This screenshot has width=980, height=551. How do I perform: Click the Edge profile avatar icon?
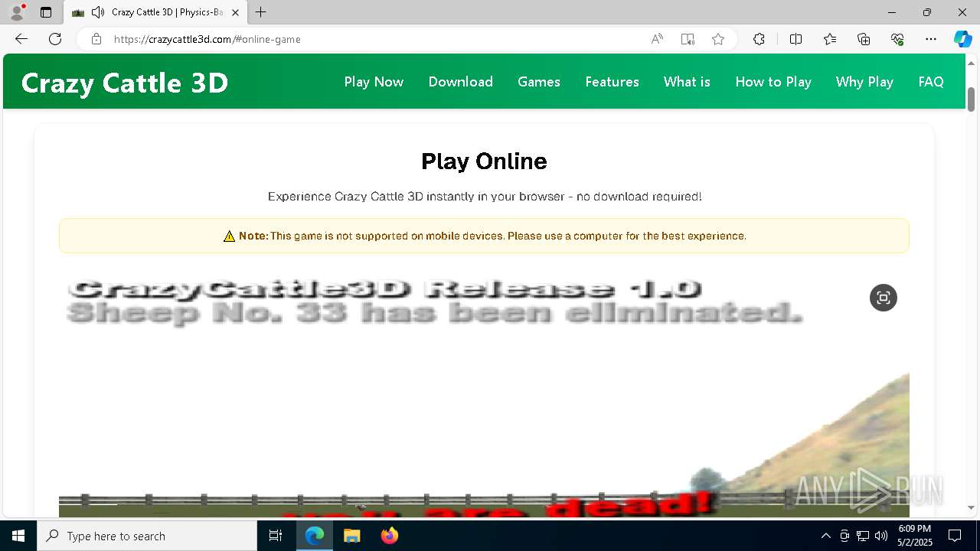[x=16, y=12]
